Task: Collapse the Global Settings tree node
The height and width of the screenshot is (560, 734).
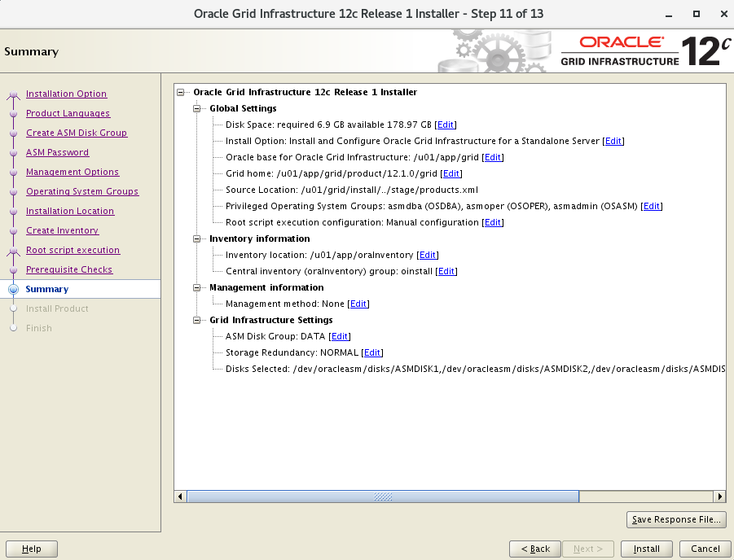Action: coord(196,108)
